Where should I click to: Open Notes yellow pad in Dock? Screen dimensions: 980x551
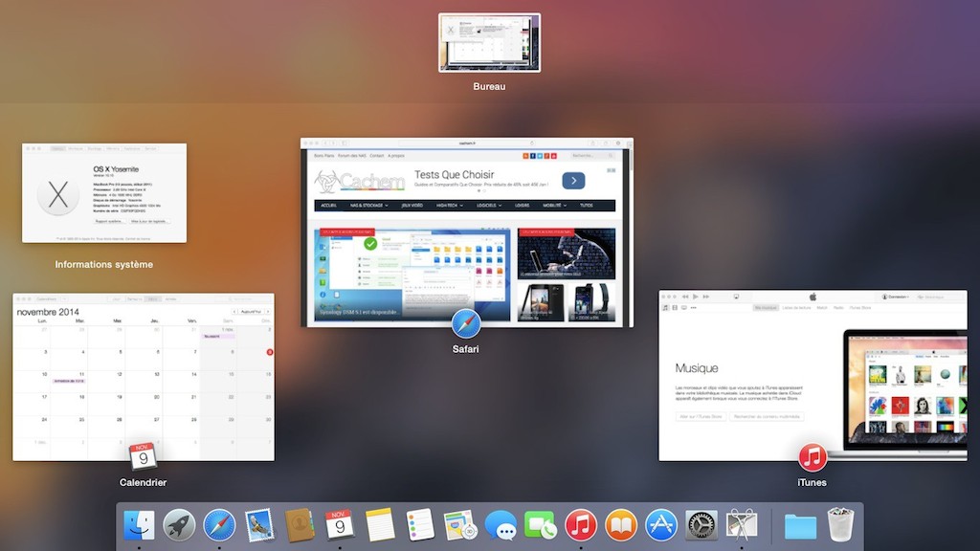click(379, 525)
